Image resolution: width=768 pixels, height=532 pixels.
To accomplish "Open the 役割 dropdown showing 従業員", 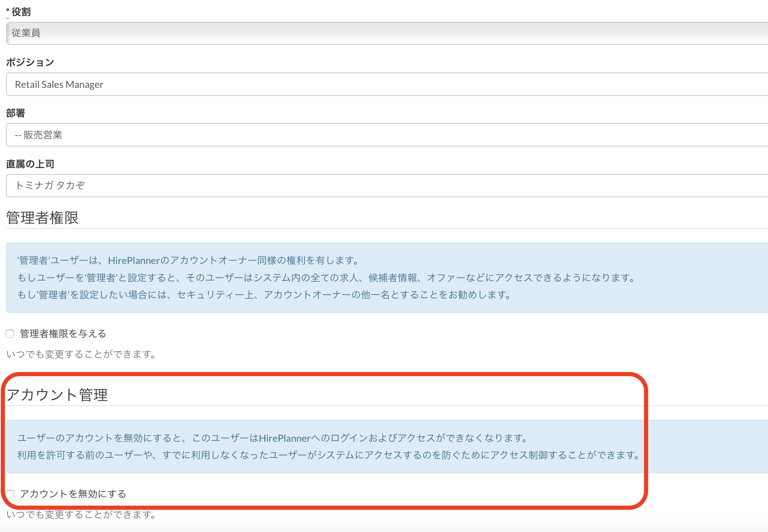I will tap(385, 33).
